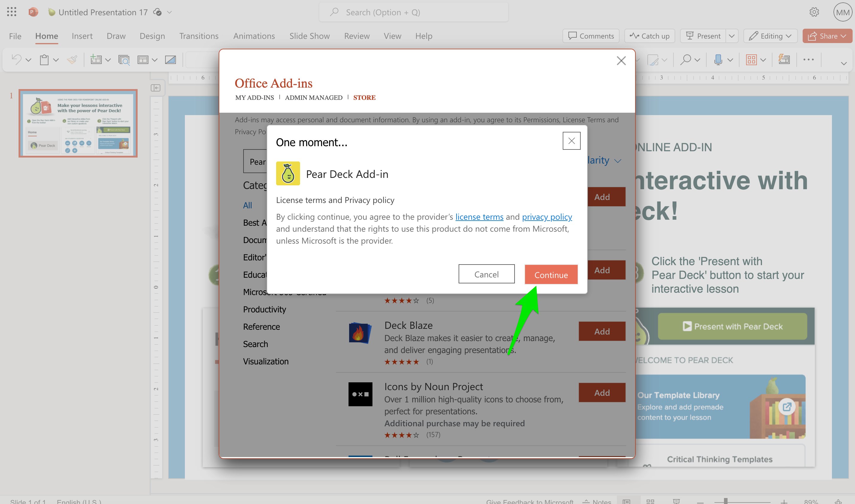Open the Comments pane
The width and height of the screenshot is (855, 504).
pyautogui.click(x=591, y=36)
